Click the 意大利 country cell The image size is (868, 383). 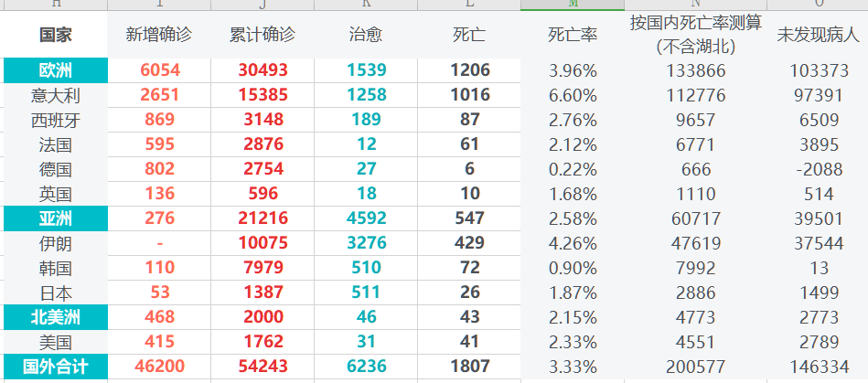(x=56, y=95)
